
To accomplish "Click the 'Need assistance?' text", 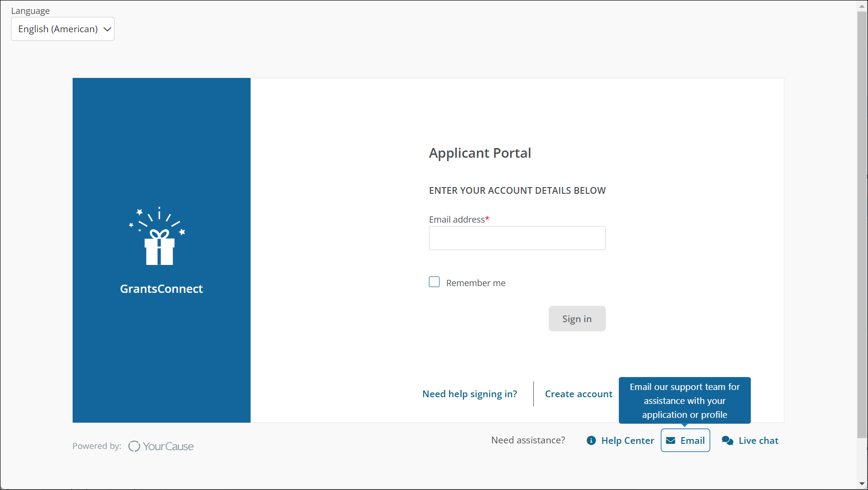I will pos(528,440).
